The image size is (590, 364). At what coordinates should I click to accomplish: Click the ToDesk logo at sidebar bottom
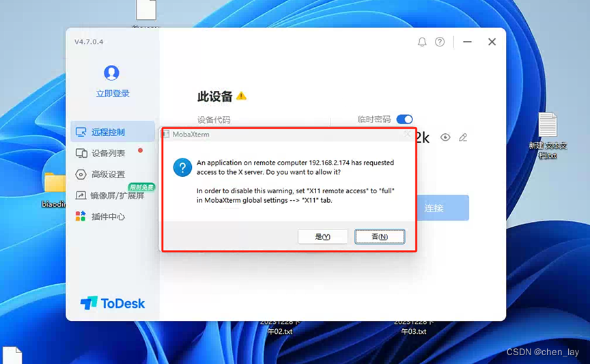point(113,303)
